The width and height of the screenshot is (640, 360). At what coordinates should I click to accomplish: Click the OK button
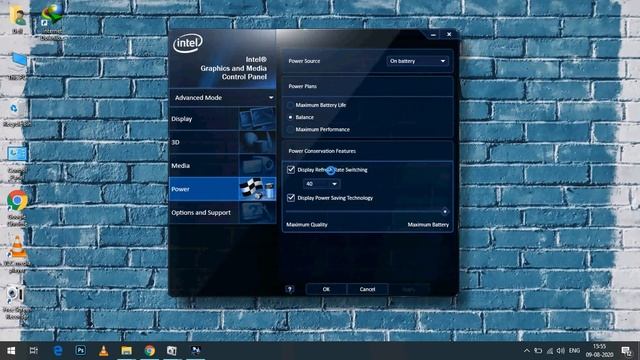tap(326, 289)
